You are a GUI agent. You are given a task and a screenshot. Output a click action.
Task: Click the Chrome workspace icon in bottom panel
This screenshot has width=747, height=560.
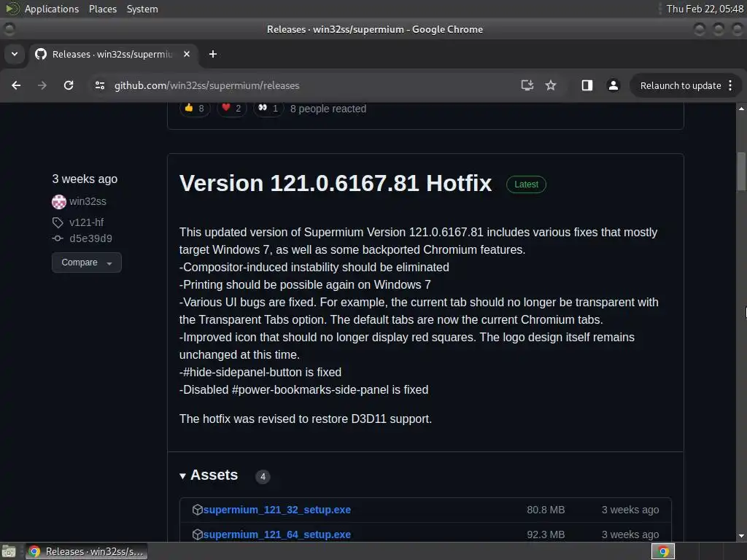[x=663, y=551]
